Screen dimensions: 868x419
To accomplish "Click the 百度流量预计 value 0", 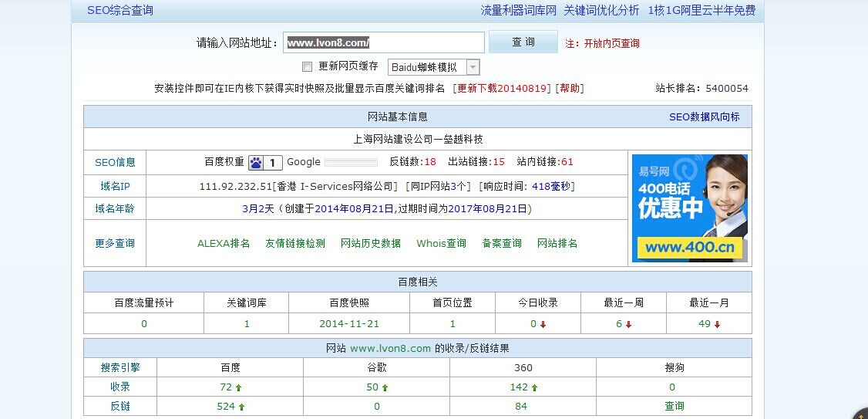I will tap(144, 324).
